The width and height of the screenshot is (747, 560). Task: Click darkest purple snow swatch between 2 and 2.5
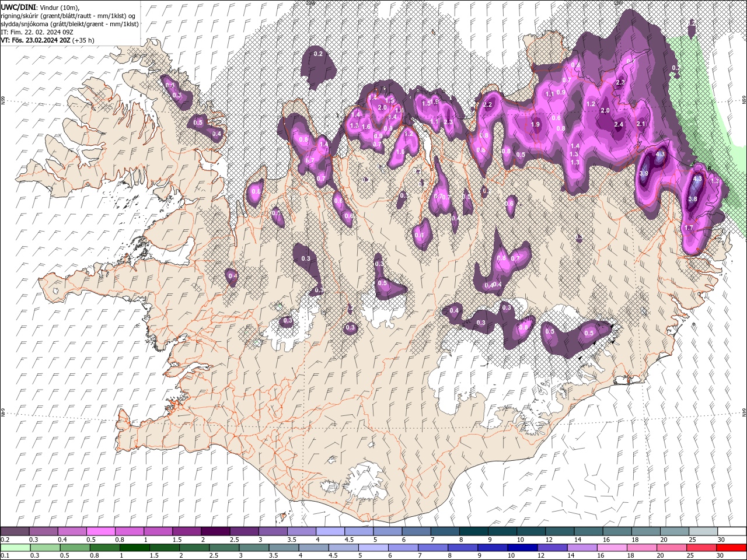[215, 531]
